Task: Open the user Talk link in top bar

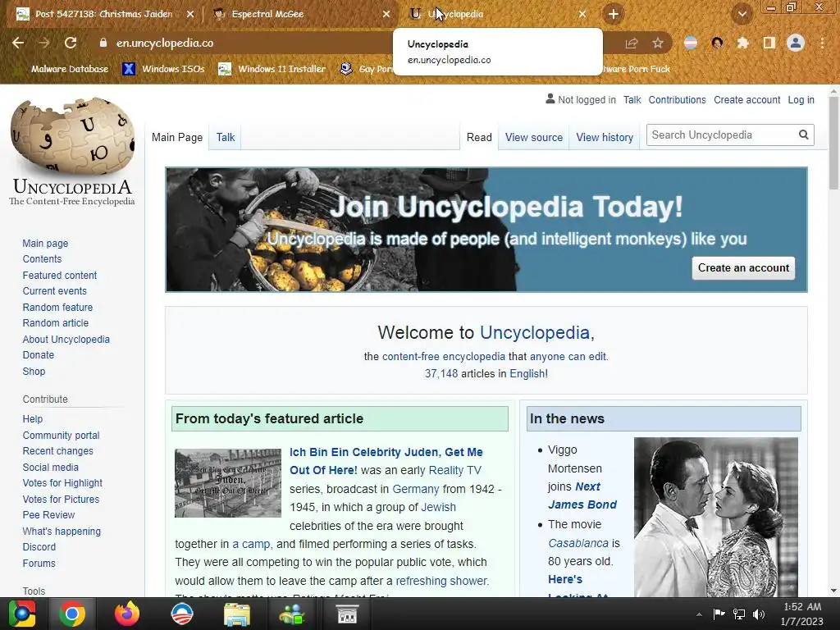Action: click(x=632, y=99)
